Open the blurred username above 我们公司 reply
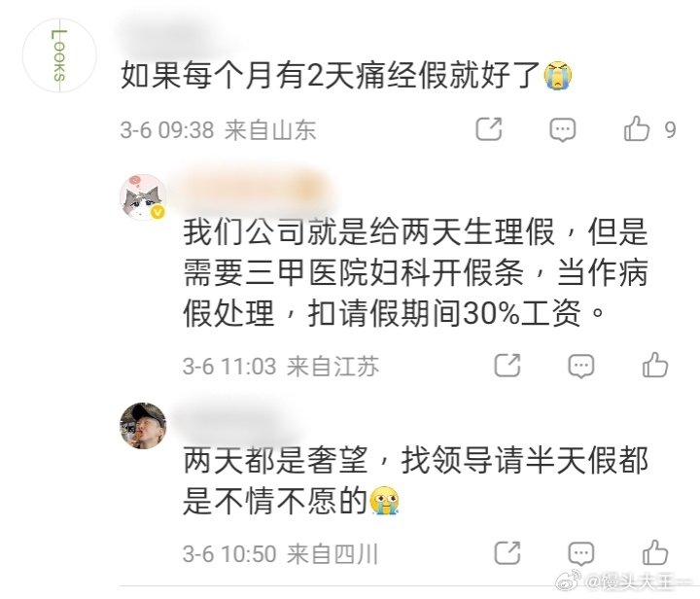Viewport: 700px width, 599px height. coord(255,190)
